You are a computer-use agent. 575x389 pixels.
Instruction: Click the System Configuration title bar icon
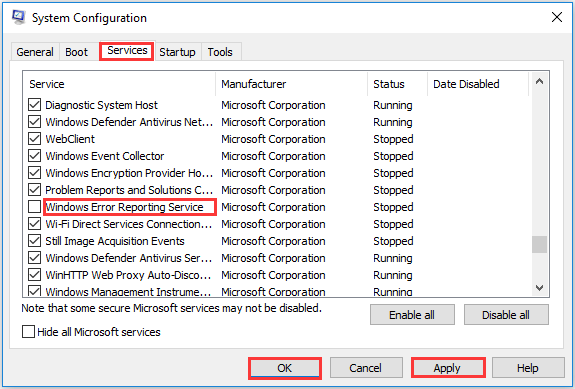[x=18, y=17]
